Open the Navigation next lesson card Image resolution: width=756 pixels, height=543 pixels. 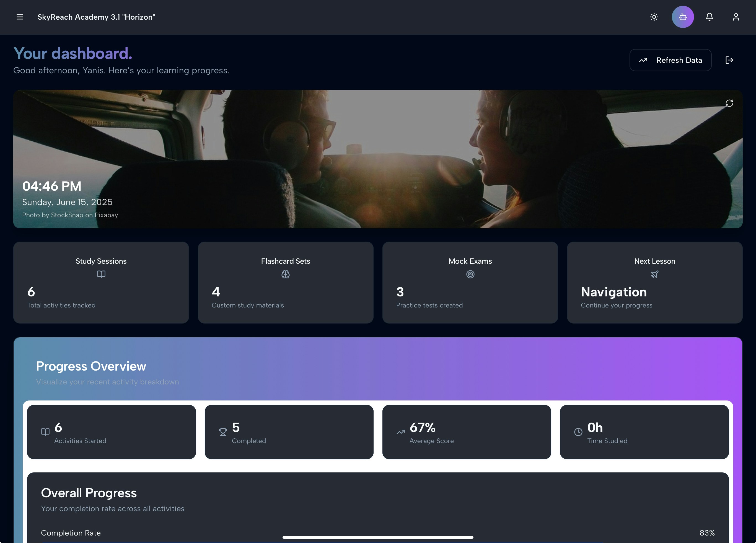654,283
